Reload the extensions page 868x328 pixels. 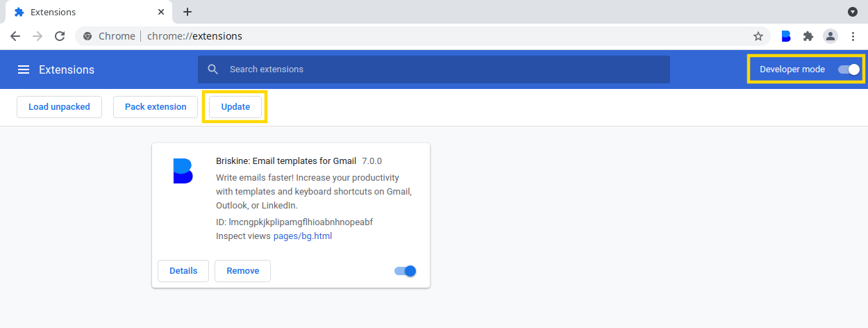click(x=60, y=36)
